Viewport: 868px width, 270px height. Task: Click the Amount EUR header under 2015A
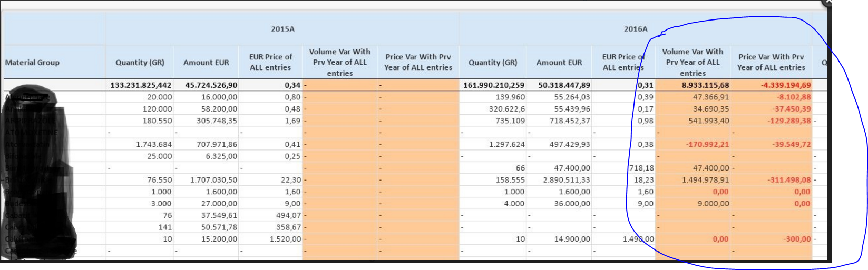point(206,63)
